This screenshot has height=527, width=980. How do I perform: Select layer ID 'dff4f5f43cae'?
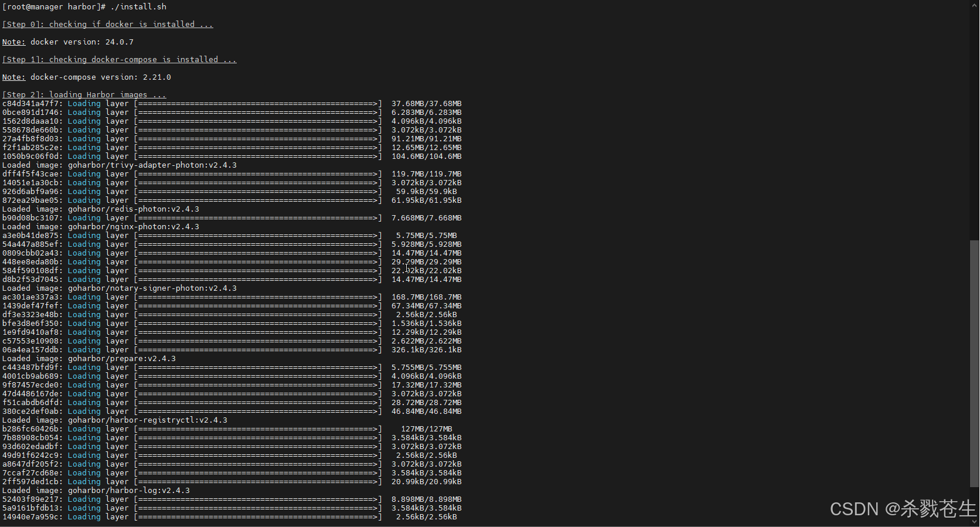30,174
